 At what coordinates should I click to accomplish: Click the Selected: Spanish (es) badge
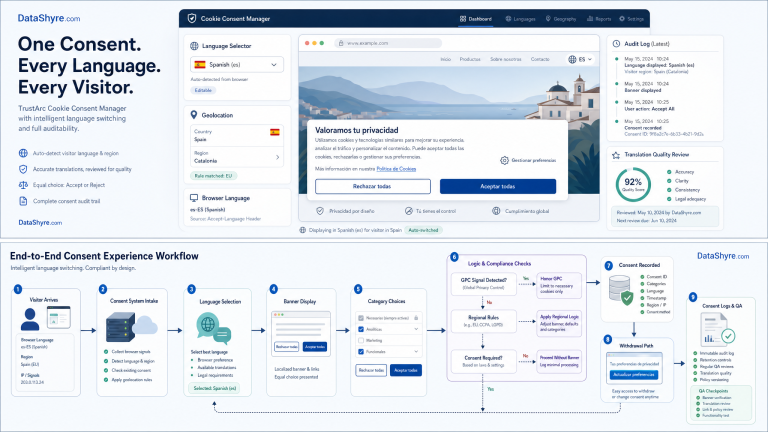coord(214,388)
